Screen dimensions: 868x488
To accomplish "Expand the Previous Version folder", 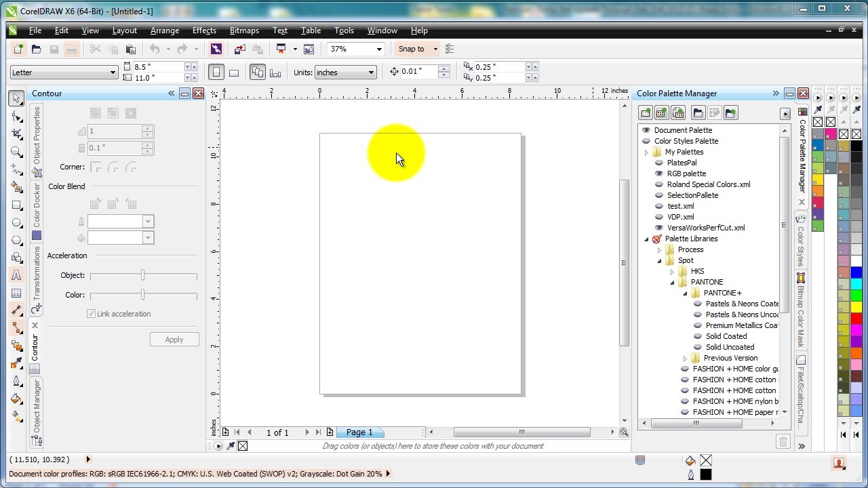I will coord(685,358).
